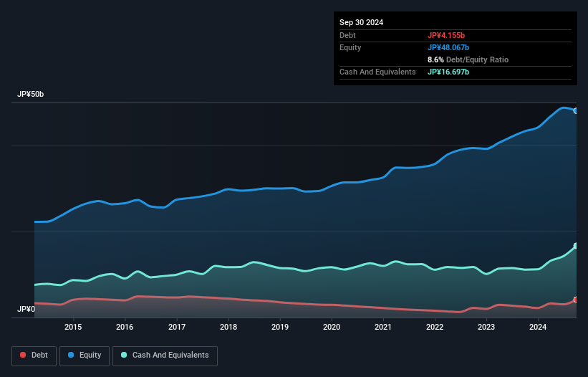The width and height of the screenshot is (588, 377).
Task: Click the 8.6% Debt/Equity Ratio text
Action: pos(468,59)
